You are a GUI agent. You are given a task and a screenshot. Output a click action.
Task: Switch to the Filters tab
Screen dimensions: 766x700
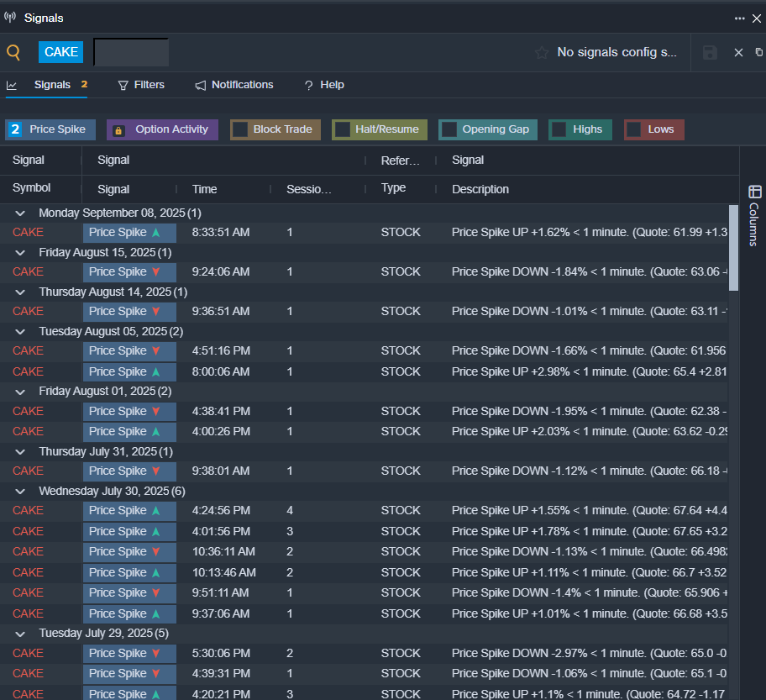[x=141, y=85]
